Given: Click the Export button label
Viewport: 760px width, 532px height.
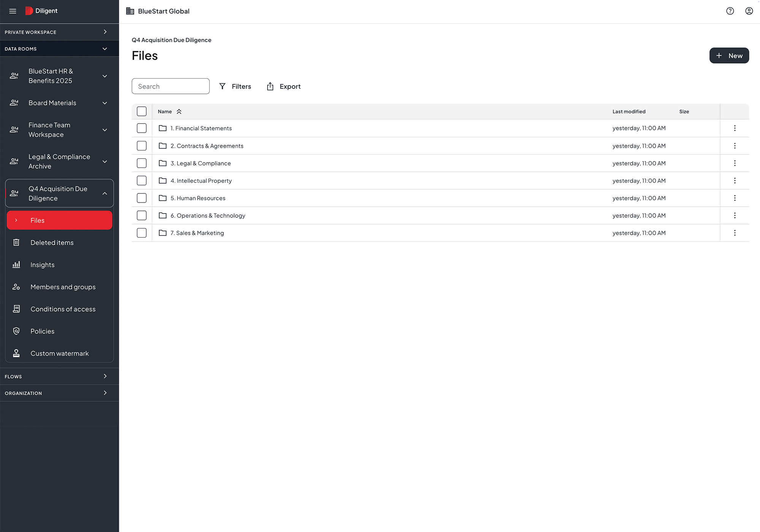Looking at the screenshot, I should tap(290, 86).
